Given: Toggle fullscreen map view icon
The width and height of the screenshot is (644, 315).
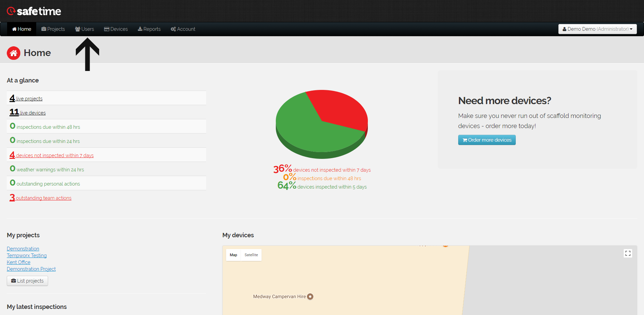Looking at the screenshot, I should coord(628,253).
